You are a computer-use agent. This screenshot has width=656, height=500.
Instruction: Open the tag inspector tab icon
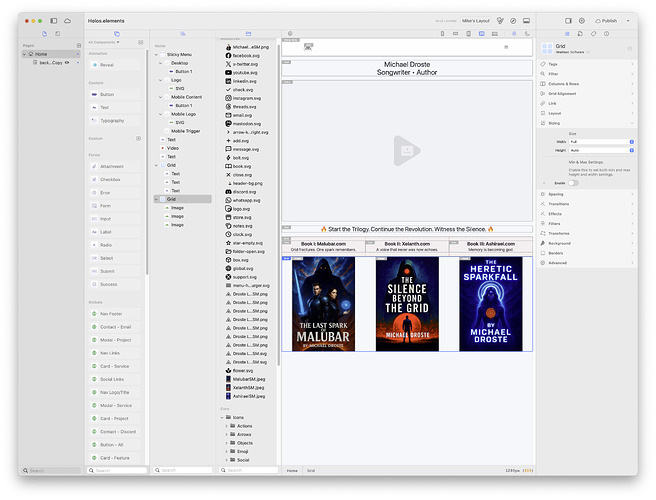(x=593, y=33)
